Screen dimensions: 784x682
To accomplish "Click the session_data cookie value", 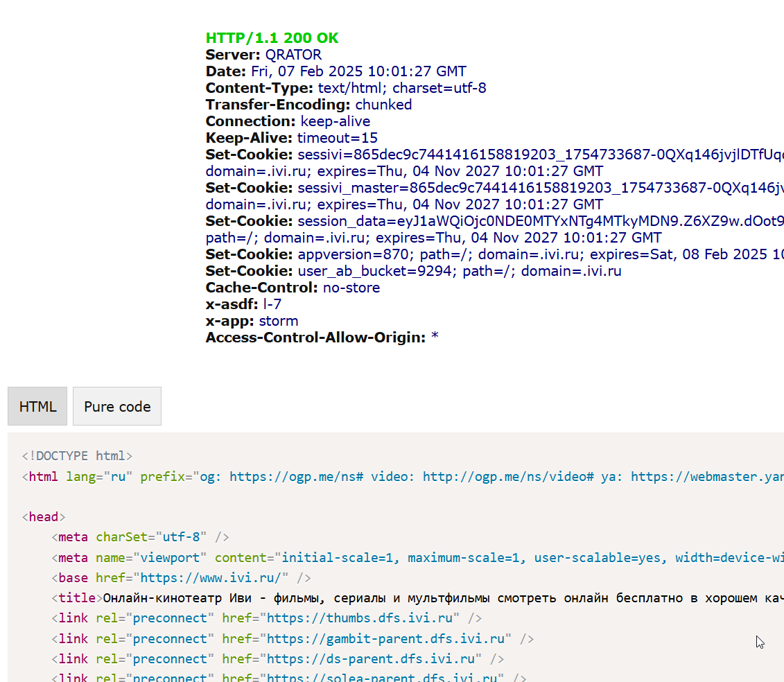I will coord(541,221).
